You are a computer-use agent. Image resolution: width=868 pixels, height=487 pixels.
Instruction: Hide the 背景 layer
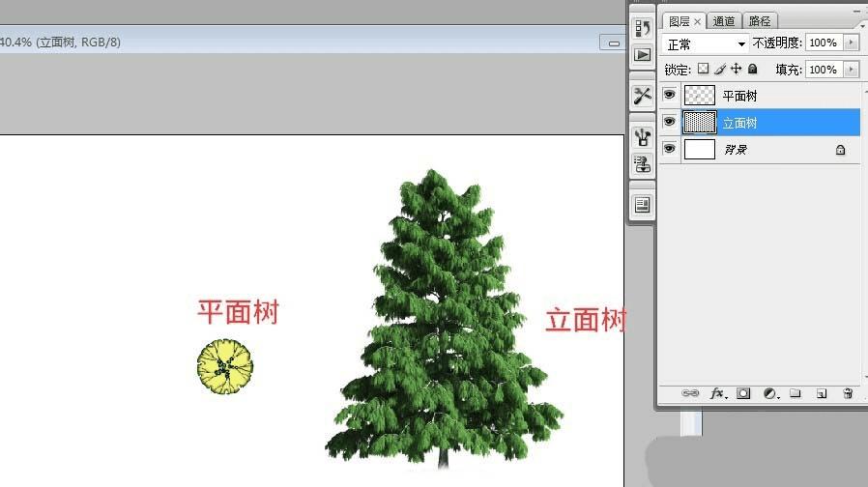coord(669,149)
